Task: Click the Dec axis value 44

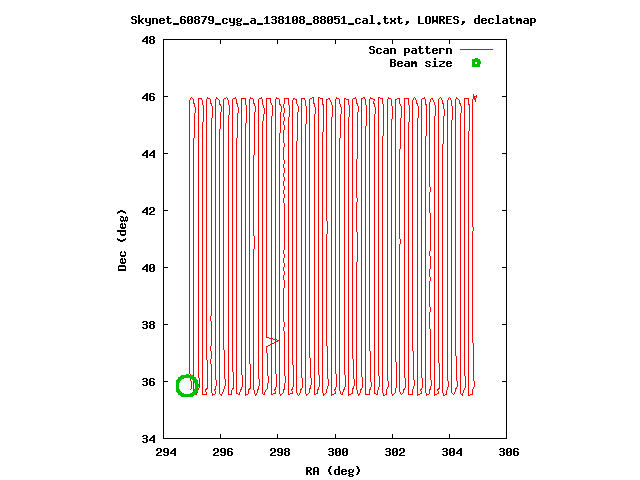Action: [149, 154]
